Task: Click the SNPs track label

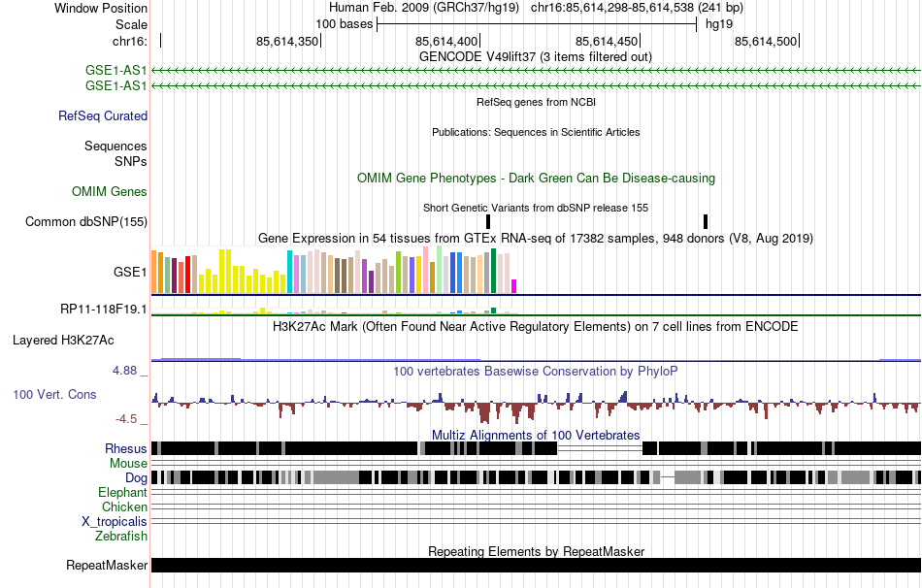Action: pos(131,161)
